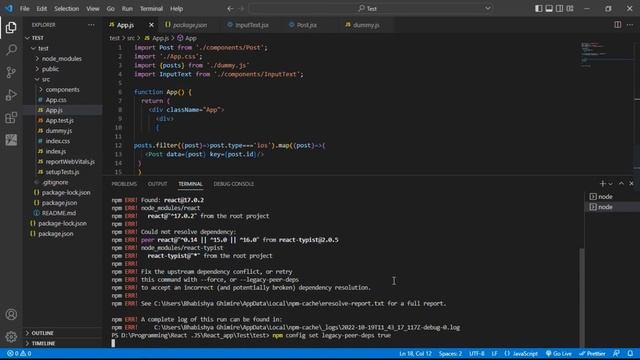640x360 pixels.
Task: Go forward with the navigation arrow
Action: tap(241, 8)
